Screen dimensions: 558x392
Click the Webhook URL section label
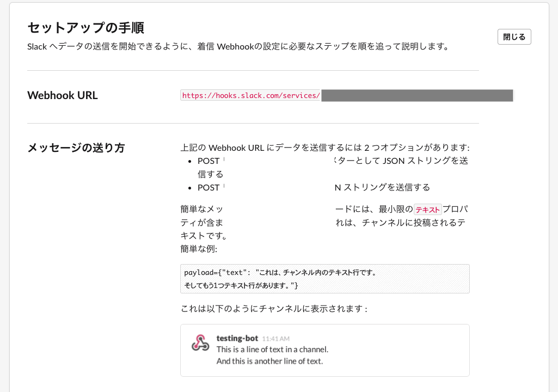pyautogui.click(x=63, y=95)
